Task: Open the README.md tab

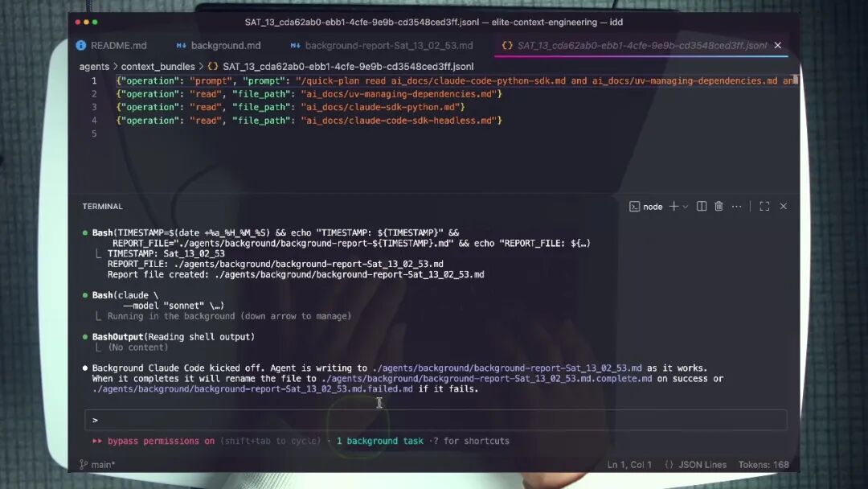Action: (x=112, y=45)
